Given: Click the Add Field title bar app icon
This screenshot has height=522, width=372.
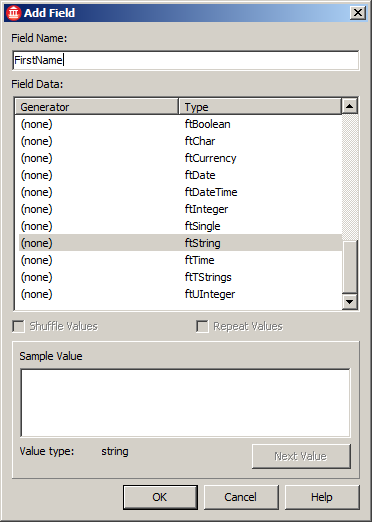Looking at the screenshot, I should point(13,13).
